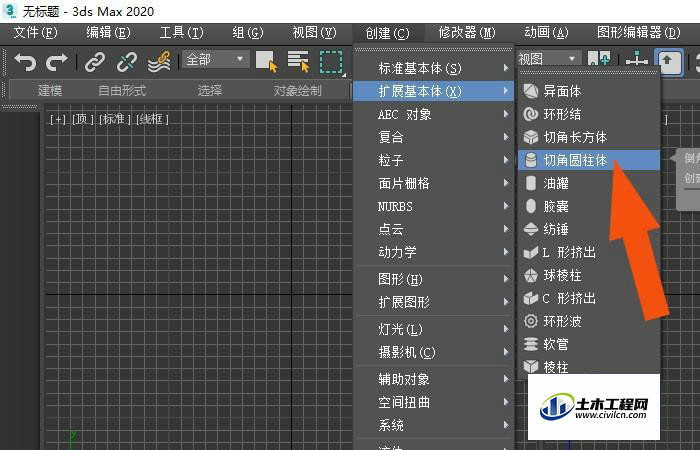Create 异面体 hedra primitive
The height and width of the screenshot is (450, 700).
[x=589, y=92]
